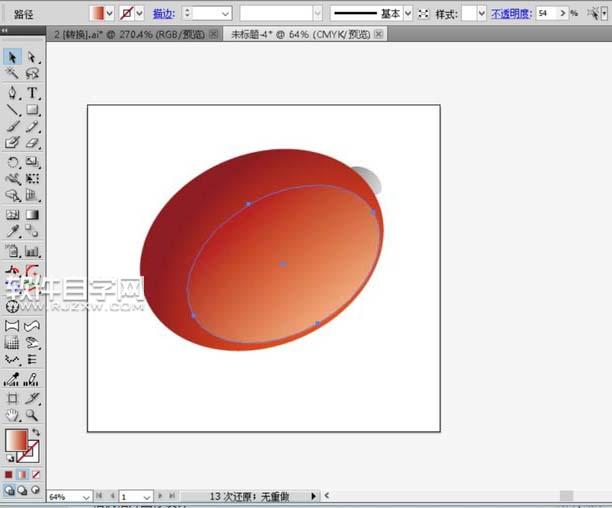Click the 不透明度 opacity link
The width and height of the screenshot is (612, 508).
509,14
